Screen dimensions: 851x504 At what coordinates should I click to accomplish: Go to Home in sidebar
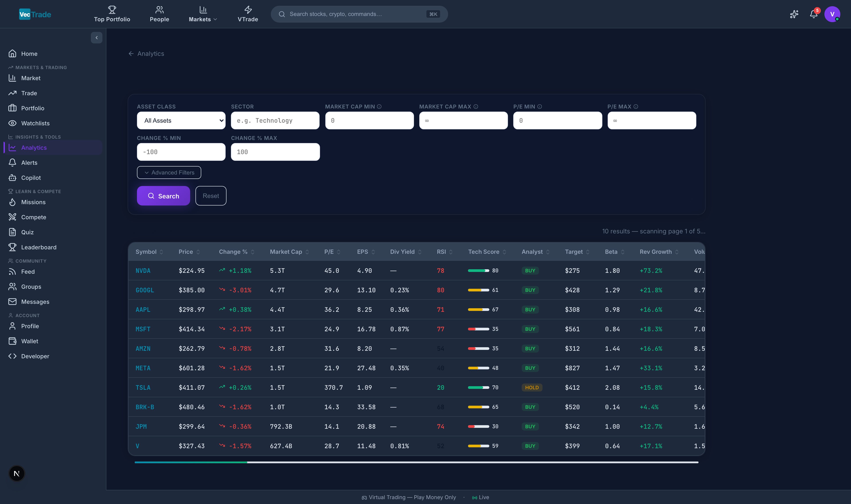pos(53,54)
